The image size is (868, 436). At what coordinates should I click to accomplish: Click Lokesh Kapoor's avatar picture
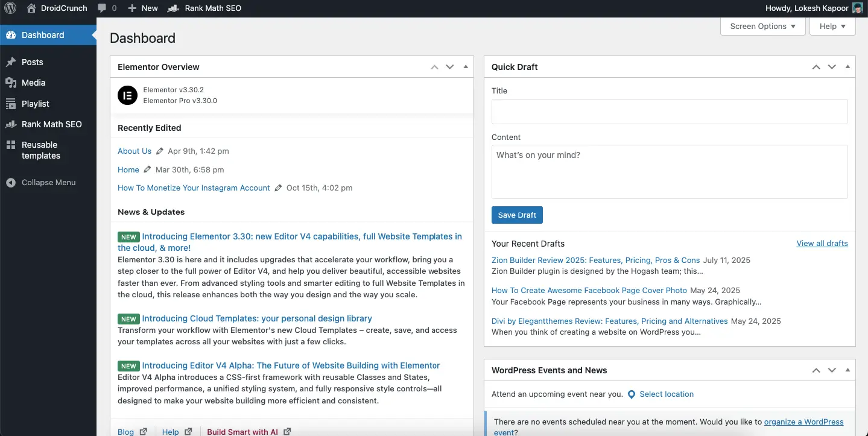coord(857,8)
